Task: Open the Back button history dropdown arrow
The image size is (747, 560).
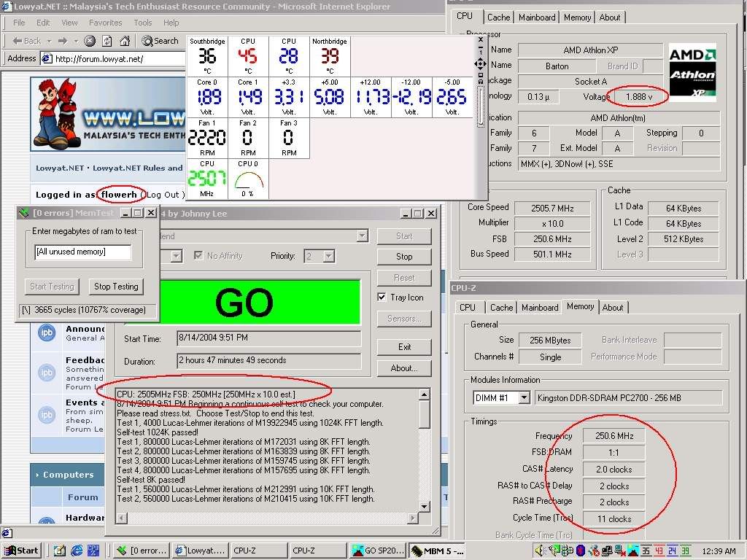Action: (x=49, y=41)
